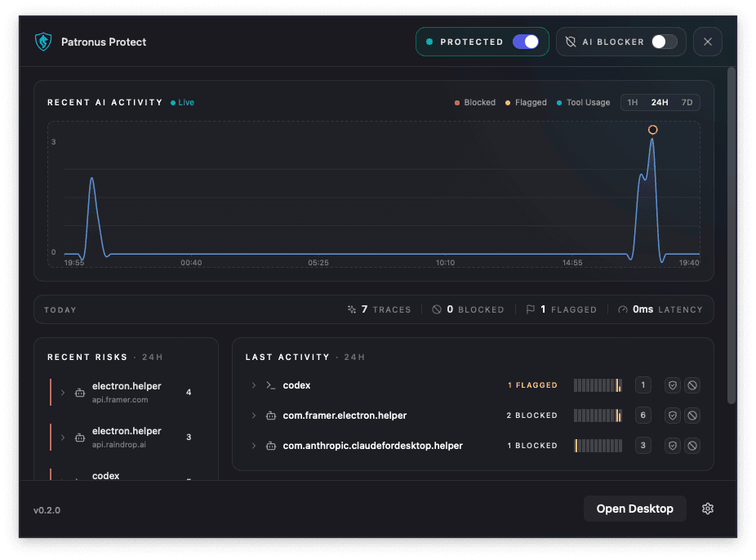Click the 1 FLAGGED label on codex
Image resolution: width=756 pixels, height=560 pixels.
coord(532,385)
